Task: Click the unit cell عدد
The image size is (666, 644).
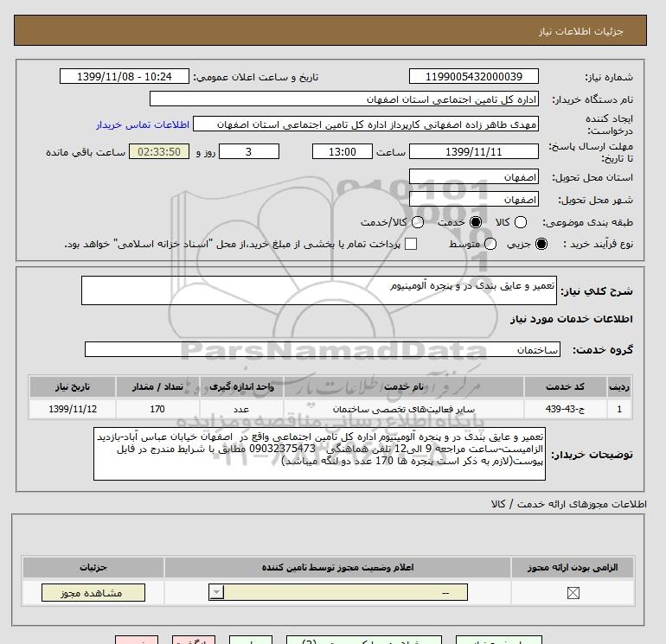Action: click(x=241, y=409)
